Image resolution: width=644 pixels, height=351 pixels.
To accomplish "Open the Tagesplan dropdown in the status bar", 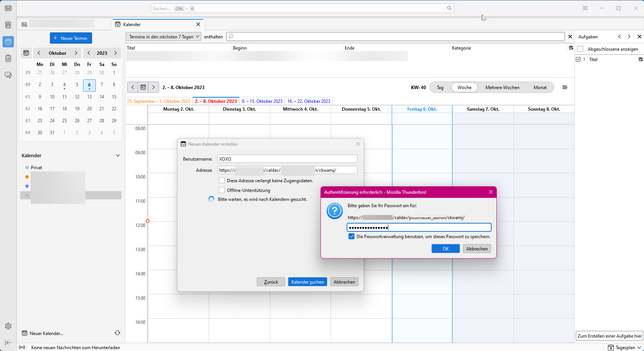I will [625, 347].
